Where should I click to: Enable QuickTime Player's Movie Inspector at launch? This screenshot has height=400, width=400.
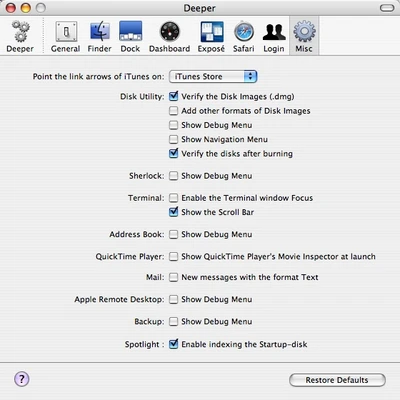pos(173,257)
